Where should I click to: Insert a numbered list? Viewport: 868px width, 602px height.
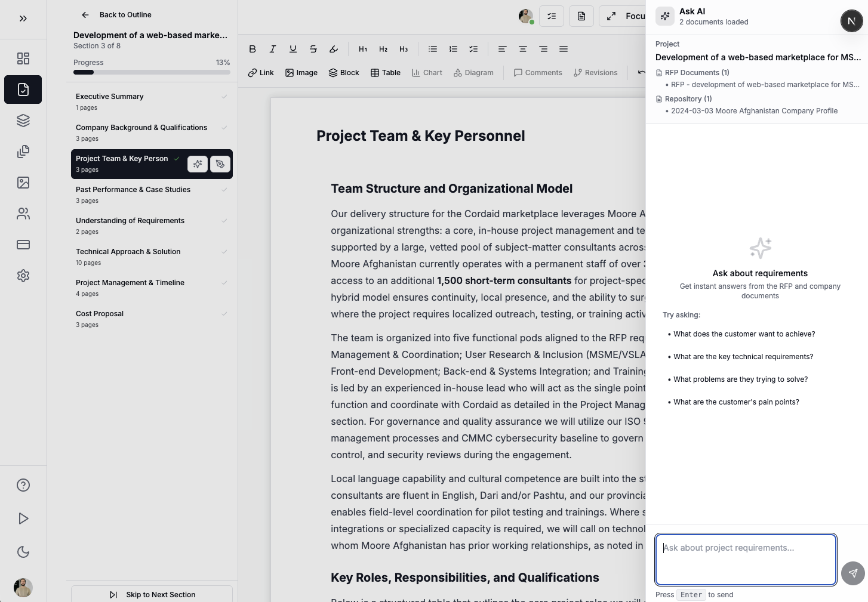pos(453,49)
